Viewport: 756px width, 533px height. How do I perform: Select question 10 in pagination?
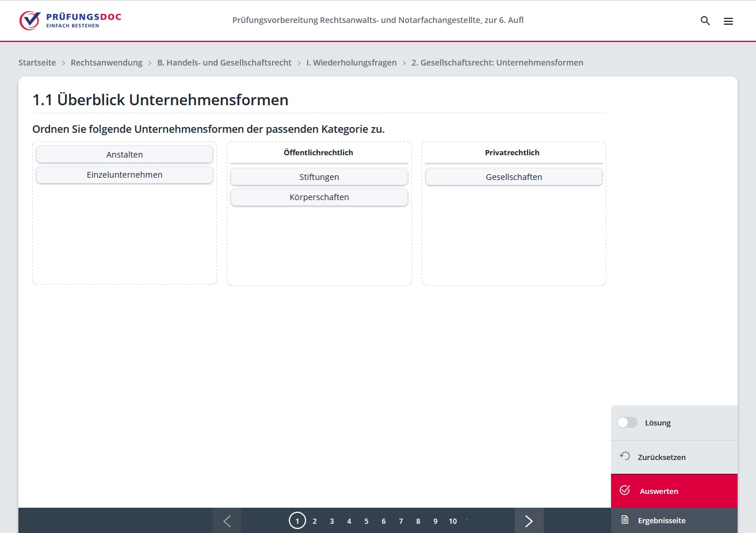(453, 522)
